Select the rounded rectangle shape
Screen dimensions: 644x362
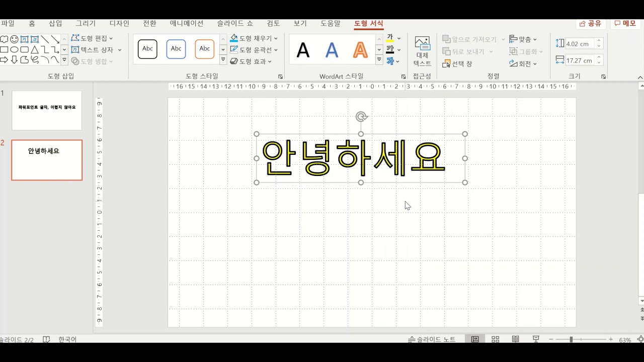(x=24, y=50)
